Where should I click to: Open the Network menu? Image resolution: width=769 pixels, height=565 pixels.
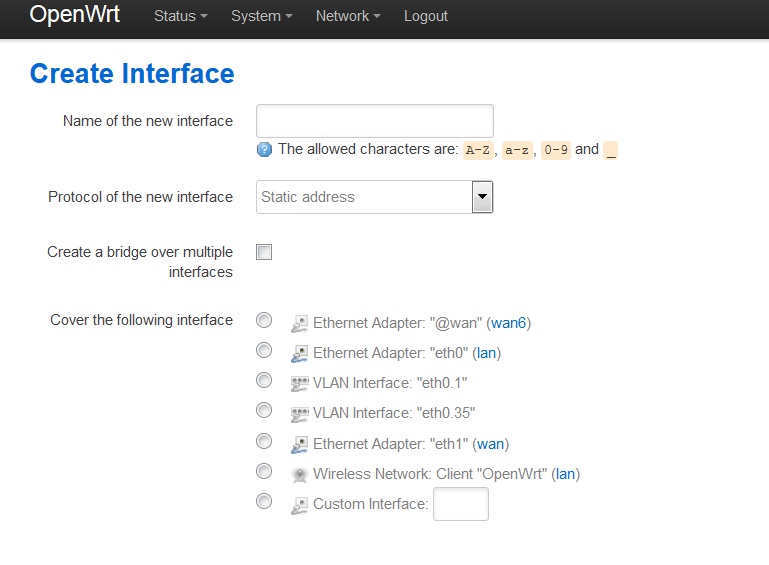(348, 16)
